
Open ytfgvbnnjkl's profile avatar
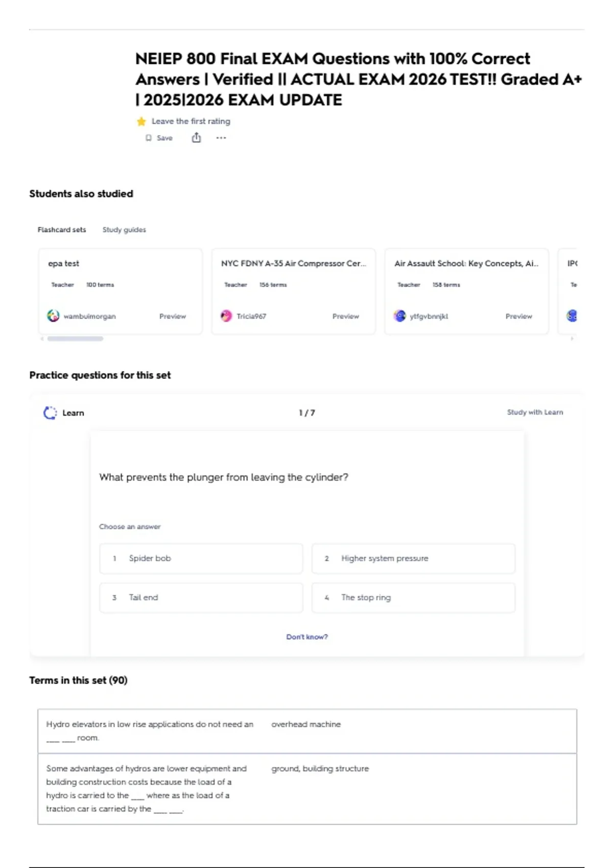399,316
